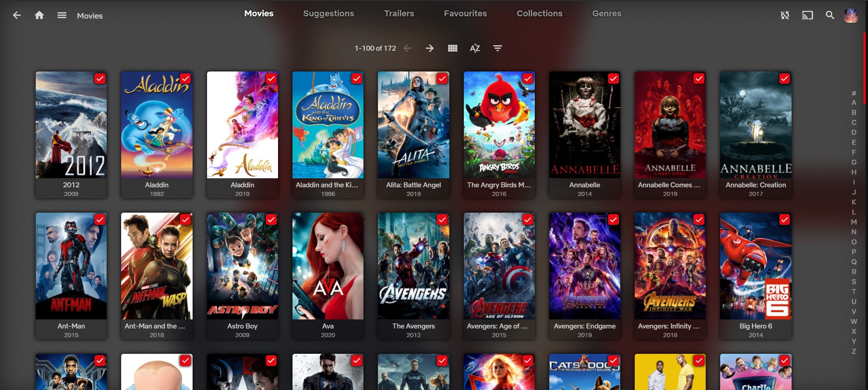Open the cast to device icon
The width and height of the screenshot is (868, 390).
(807, 15)
